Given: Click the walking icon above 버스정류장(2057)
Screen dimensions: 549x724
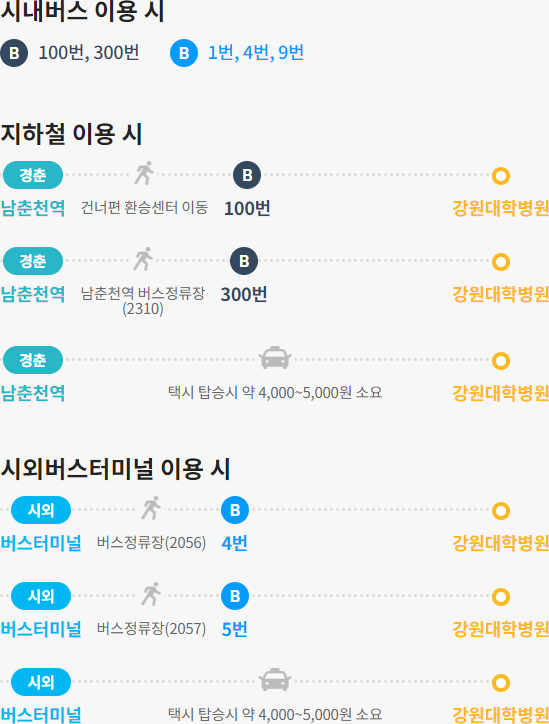Looking at the screenshot, I should 151,594.
